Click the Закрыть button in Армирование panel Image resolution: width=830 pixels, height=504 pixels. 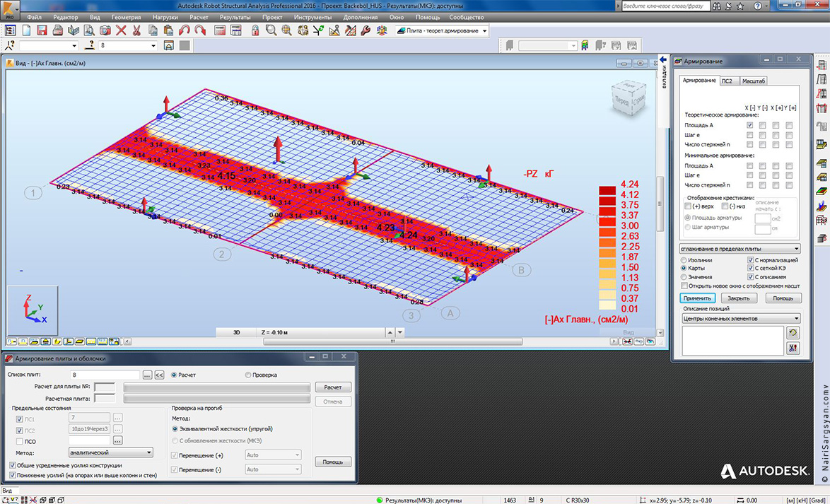coord(739,298)
